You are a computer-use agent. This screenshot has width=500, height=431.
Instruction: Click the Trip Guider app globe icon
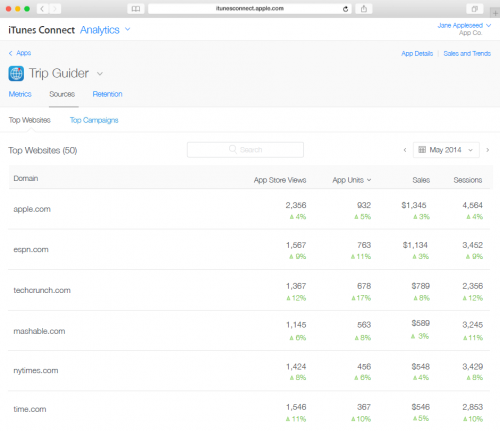(x=16, y=73)
